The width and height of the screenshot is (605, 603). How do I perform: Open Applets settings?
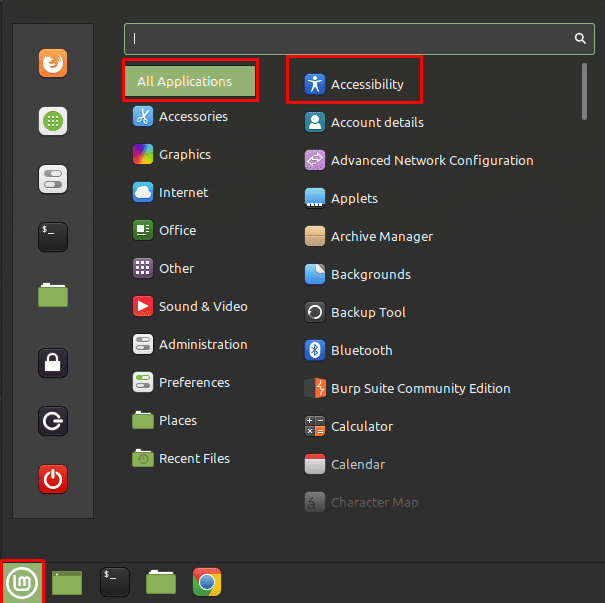(341, 198)
